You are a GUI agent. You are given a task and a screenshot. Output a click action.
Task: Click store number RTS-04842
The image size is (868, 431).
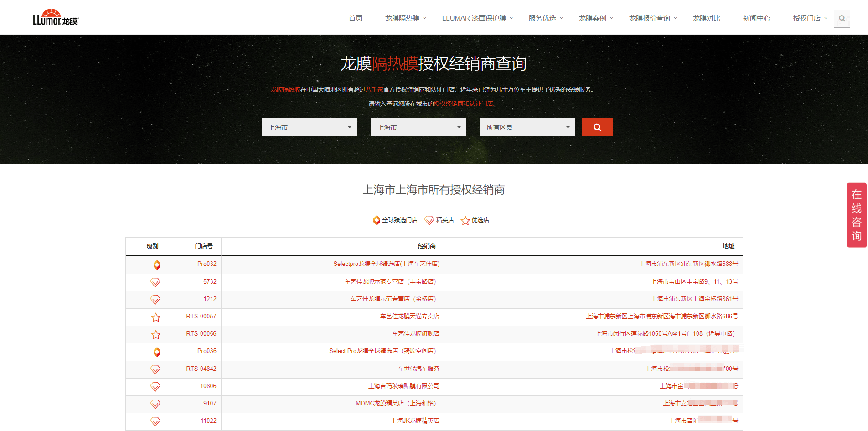tap(201, 369)
